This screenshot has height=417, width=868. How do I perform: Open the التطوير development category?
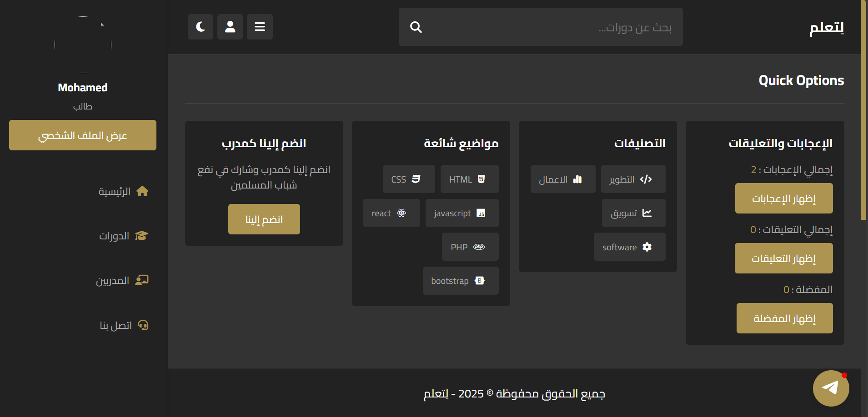(x=633, y=179)
